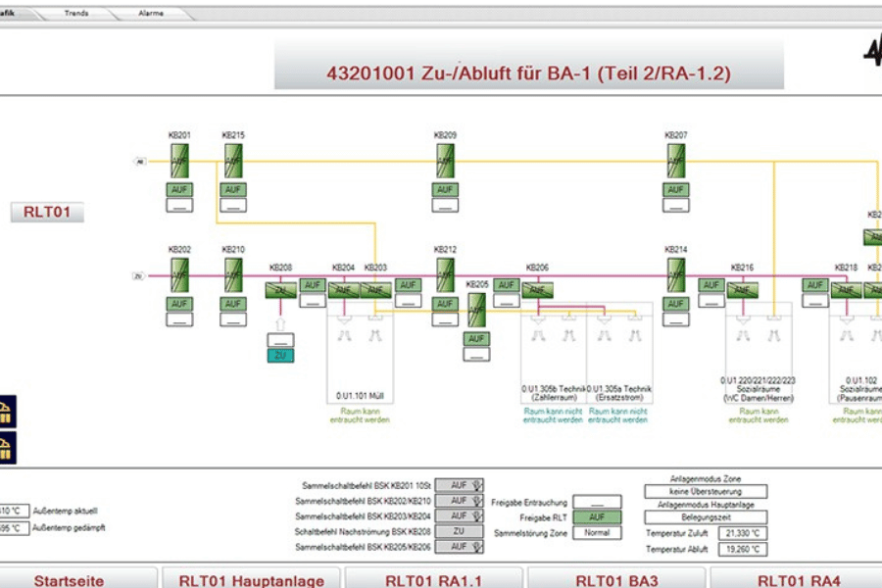
Task: Click the empty value field under KB201
Action: click(179, 206)
